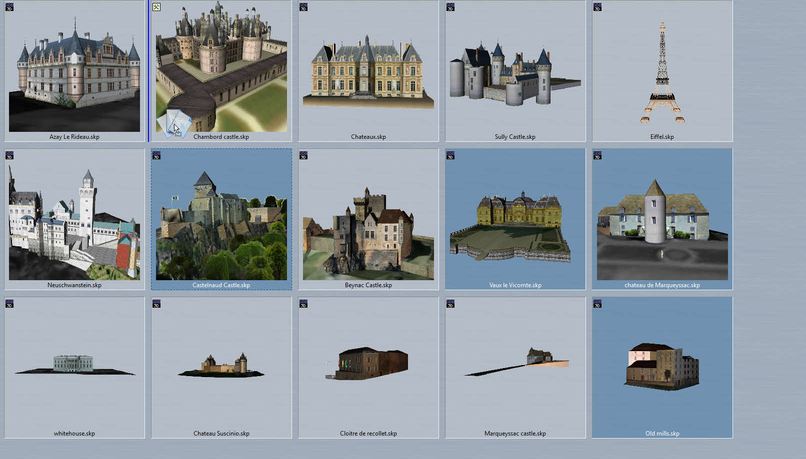Viewport: 806px width, 459px height.
Task: Click the file type icon on Chambord castle
Action: click(157, 7)
